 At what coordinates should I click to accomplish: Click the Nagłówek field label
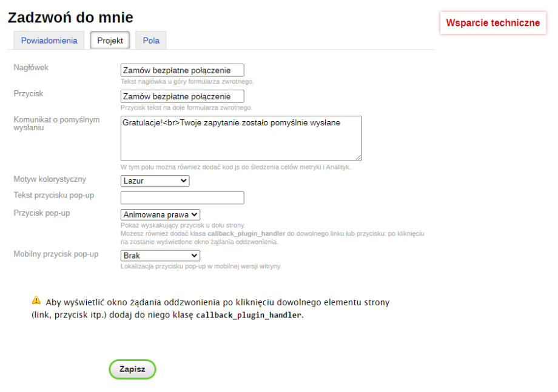click(31, 67)
